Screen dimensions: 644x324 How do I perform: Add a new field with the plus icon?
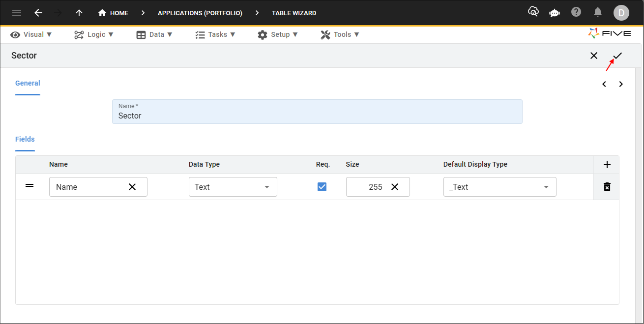[x=607, y=165]
